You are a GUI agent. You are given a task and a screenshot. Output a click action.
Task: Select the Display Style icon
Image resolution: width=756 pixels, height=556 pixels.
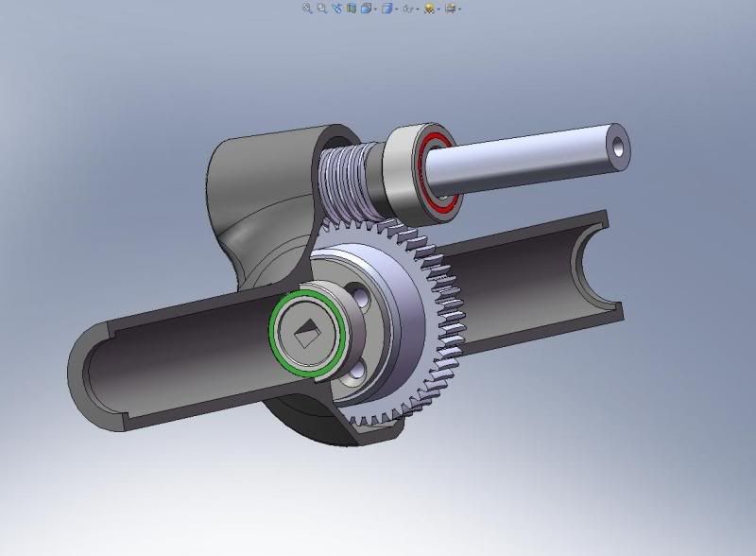pos(388,9)
